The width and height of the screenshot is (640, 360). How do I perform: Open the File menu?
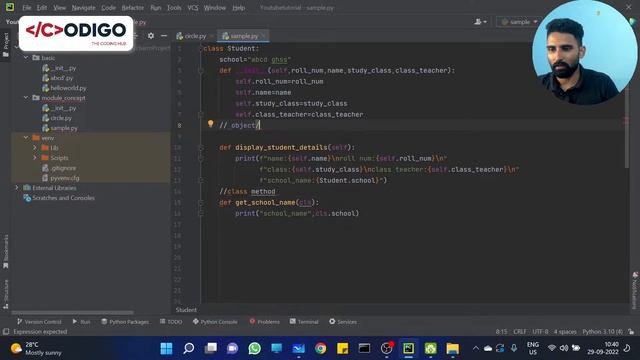click(x=27, y=7)
